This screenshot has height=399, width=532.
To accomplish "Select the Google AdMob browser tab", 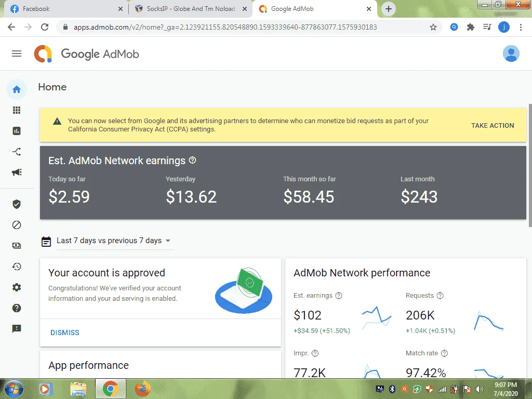I will [314, 9].
